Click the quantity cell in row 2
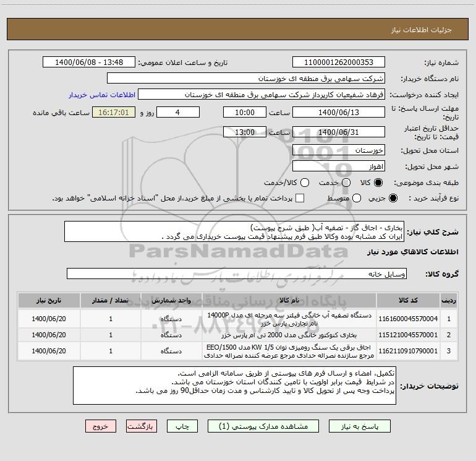The height and width of the screenshot is (461, 476). [111, 335]
